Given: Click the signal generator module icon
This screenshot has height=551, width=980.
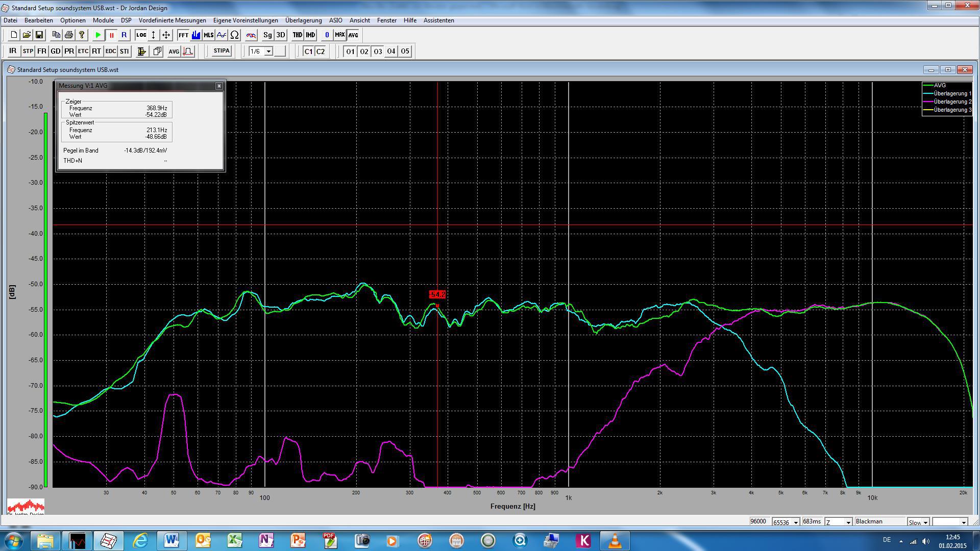Looking at the screenshot, I should 142,51.
